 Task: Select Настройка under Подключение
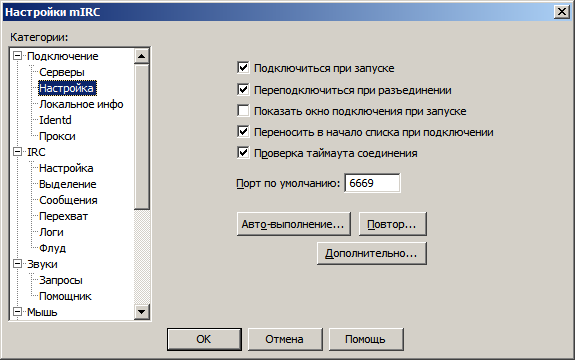pos(67,88)
